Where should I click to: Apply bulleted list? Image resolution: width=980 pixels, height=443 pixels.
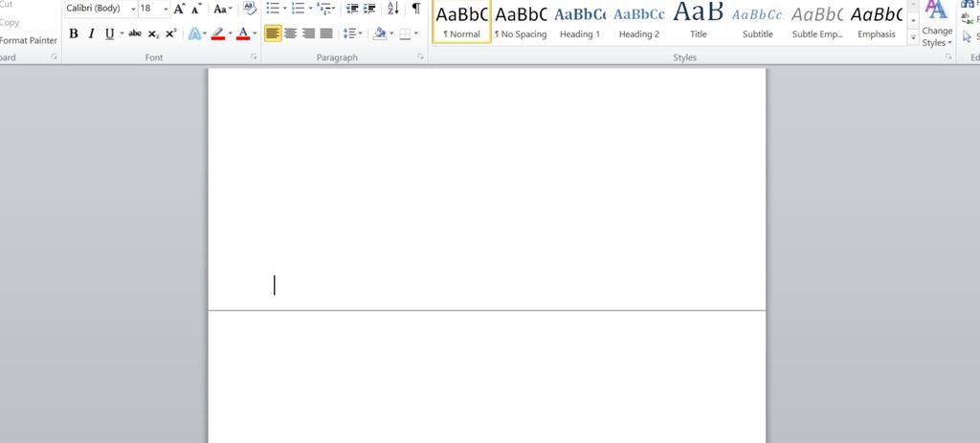(x=273, y=9)
